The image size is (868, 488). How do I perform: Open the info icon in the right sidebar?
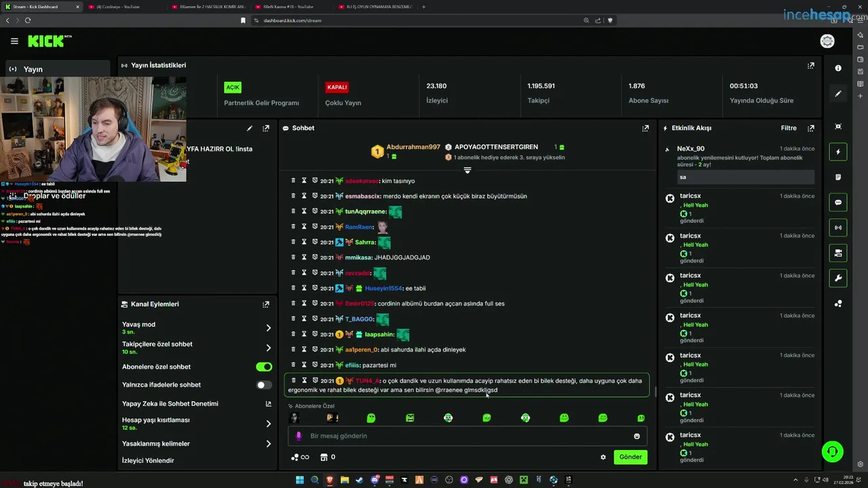(838, 68)
